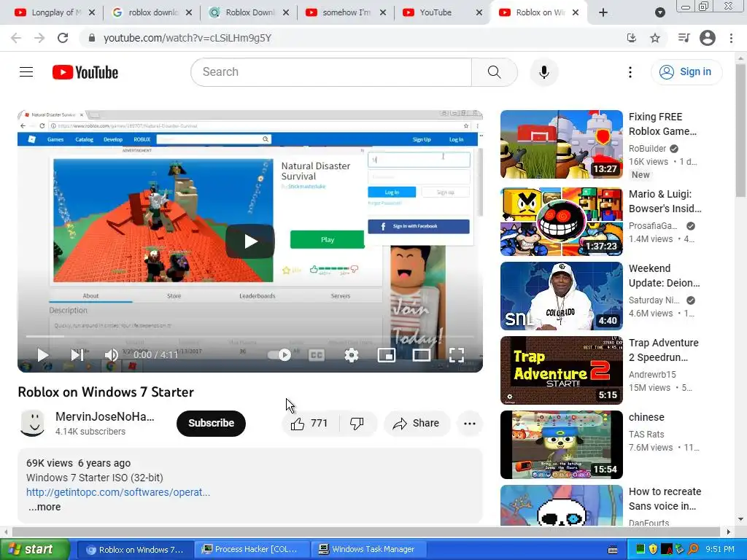
Task: Open Mario & Luigi Bowser's Inside thumbnail
Action: coord(561,222)
